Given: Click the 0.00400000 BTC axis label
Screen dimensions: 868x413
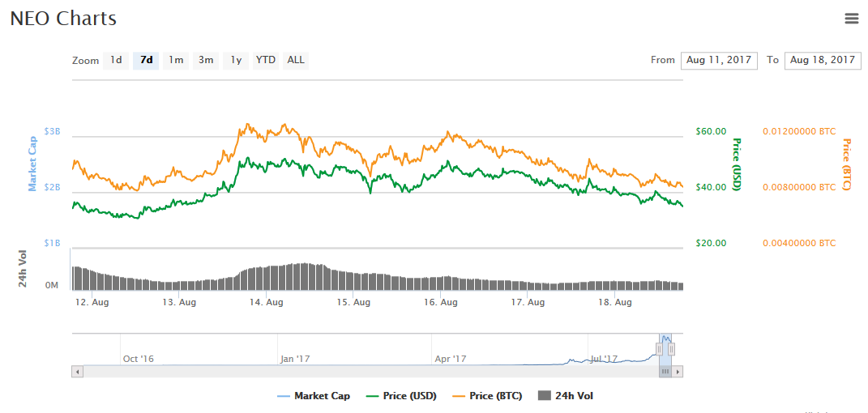Looking at the screenshot, I should (799, 243).
